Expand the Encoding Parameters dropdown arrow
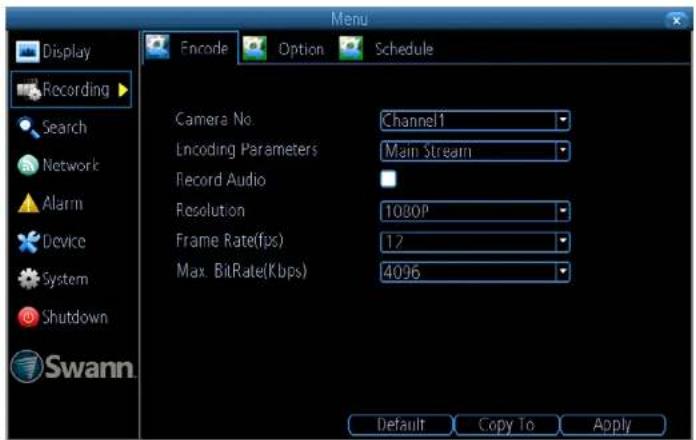This screenshot has height=440, width=696. point(562,151)
